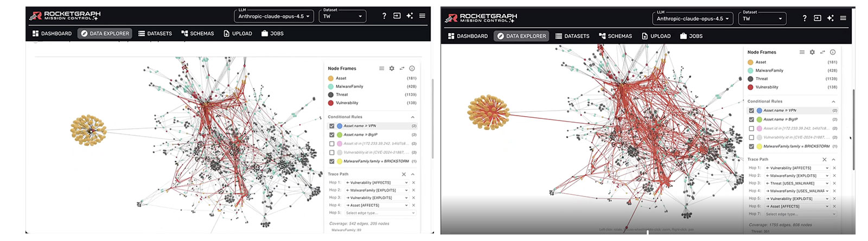868x241 pixels.
Task: Uncheck Asset.name BigIP rule in right window
Action: coord(751,119)
